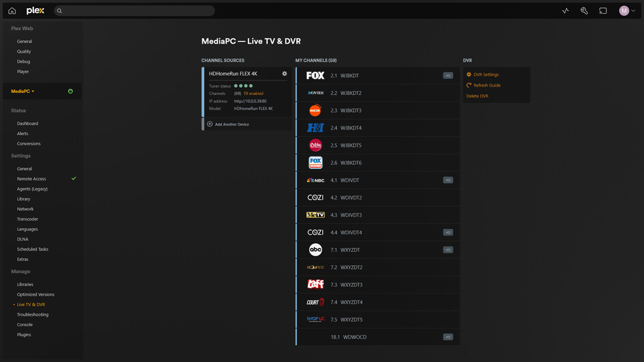This screenshot has height=362, width=644.
Task: Click the Laff logo for channel 7.3
Action: point(316,284)
